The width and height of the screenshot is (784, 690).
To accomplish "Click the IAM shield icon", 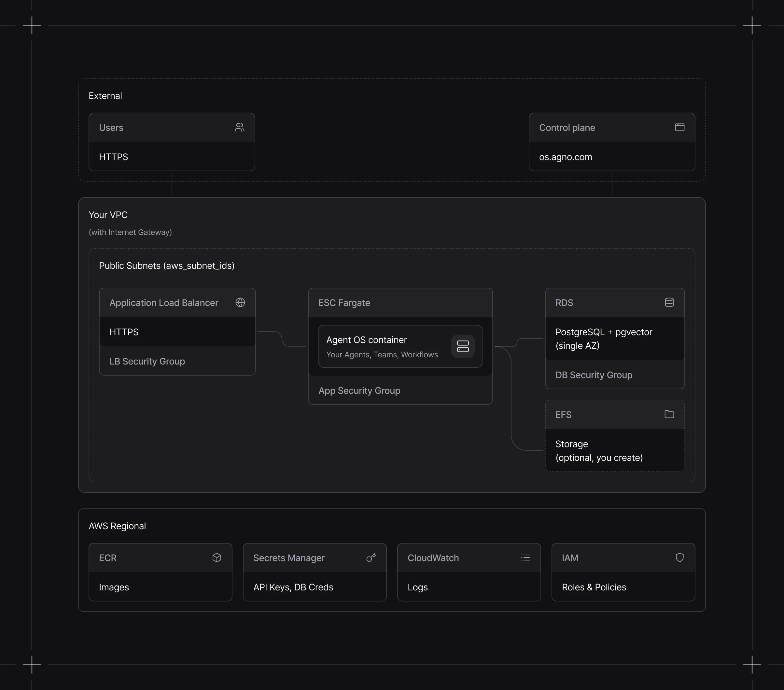I will (x=679, y=558).
